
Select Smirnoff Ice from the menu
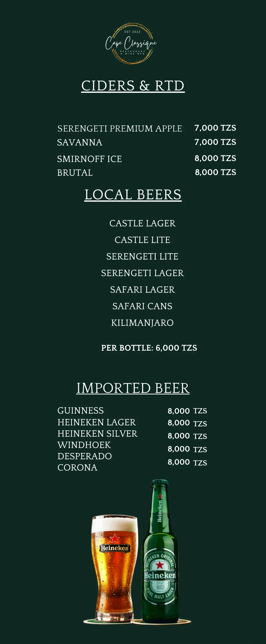[x=89, y=159]
